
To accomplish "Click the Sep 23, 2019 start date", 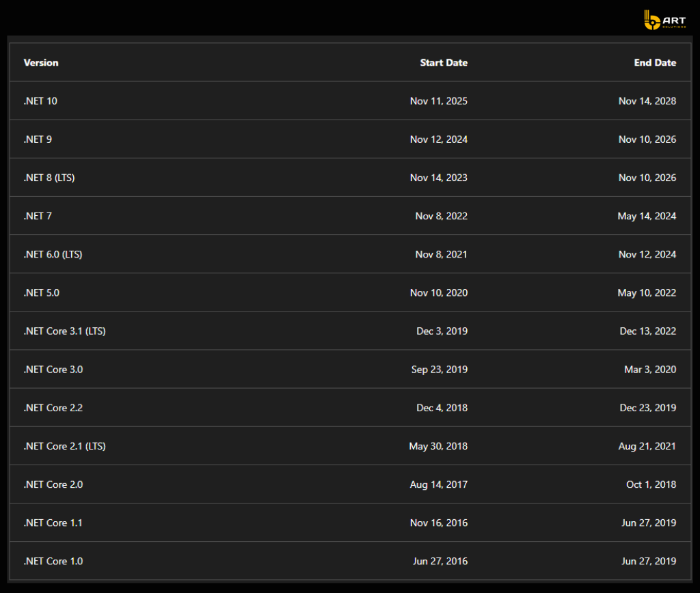I will [x=440, y=370].
